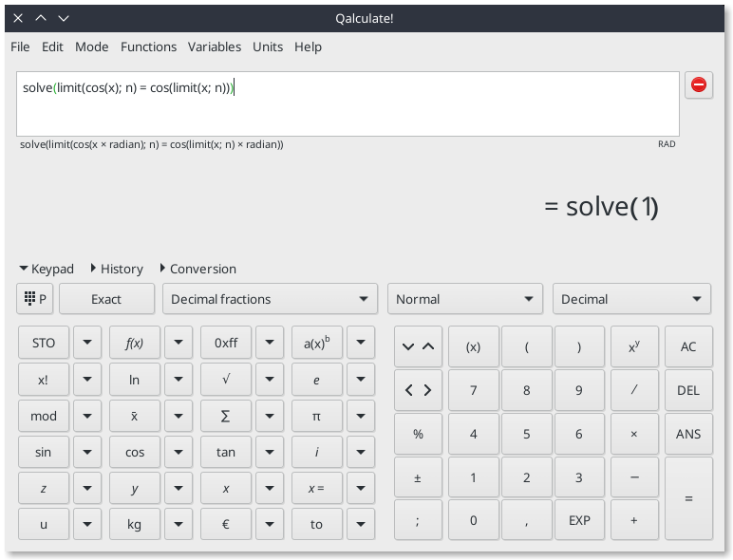Click the plus button on keypad
The height and width of the screenshot is (560, 733).
(634, 520)
